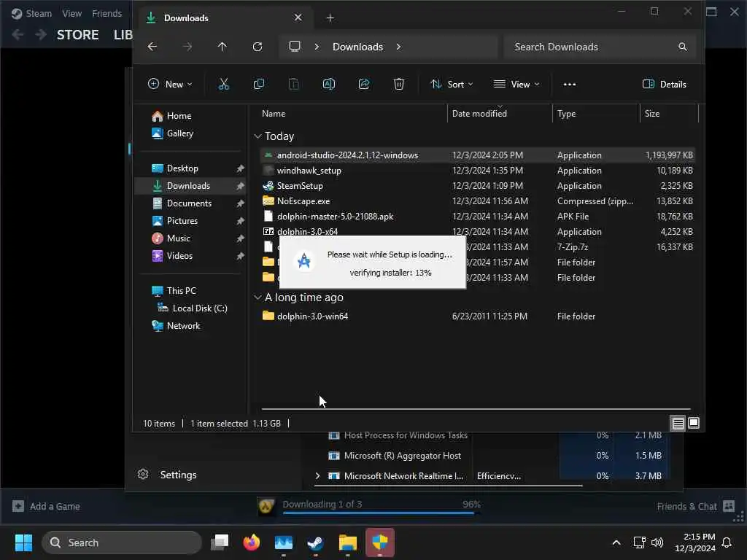Image resolution: width=747 pixels, height=560 pixels.
Task: Click the taskbar Search box
Action: pos(122,542)
